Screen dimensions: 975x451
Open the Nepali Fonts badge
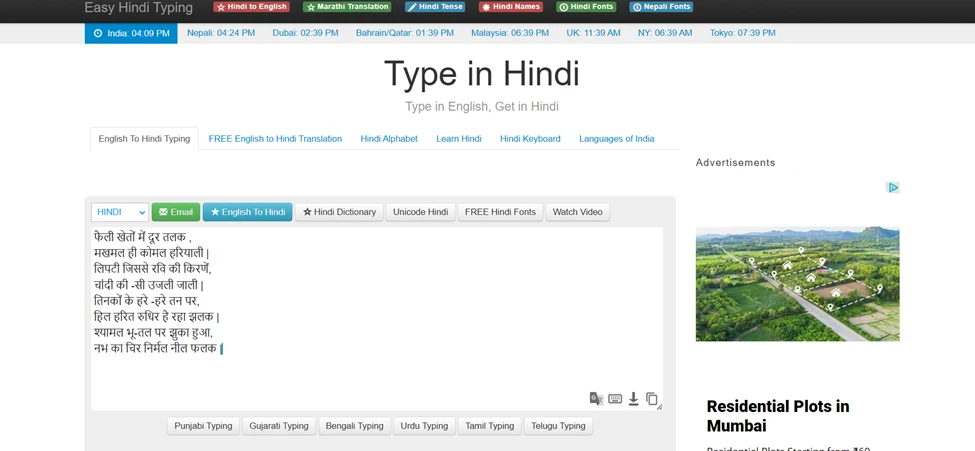661,7
